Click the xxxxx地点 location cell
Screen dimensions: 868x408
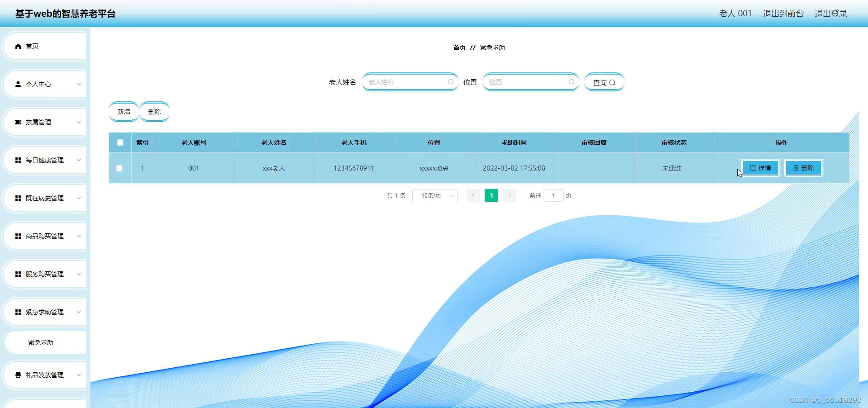coord(434,168)
